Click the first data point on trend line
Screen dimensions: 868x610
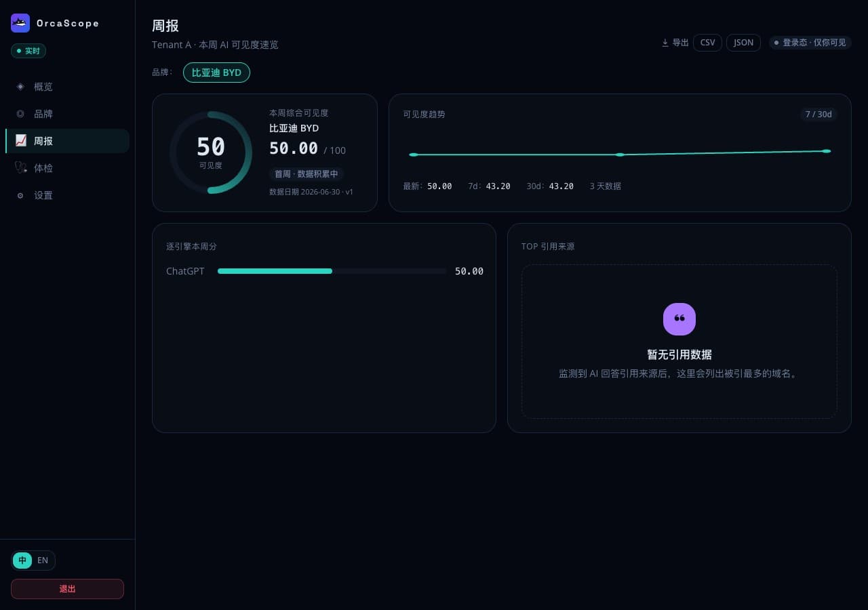[x=414, y=155]
